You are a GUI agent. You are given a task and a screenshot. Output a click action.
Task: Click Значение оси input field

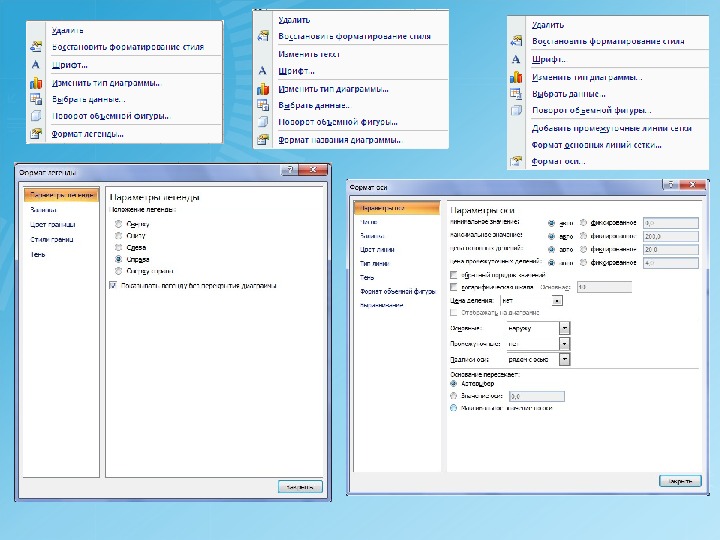tap(537, 396)
